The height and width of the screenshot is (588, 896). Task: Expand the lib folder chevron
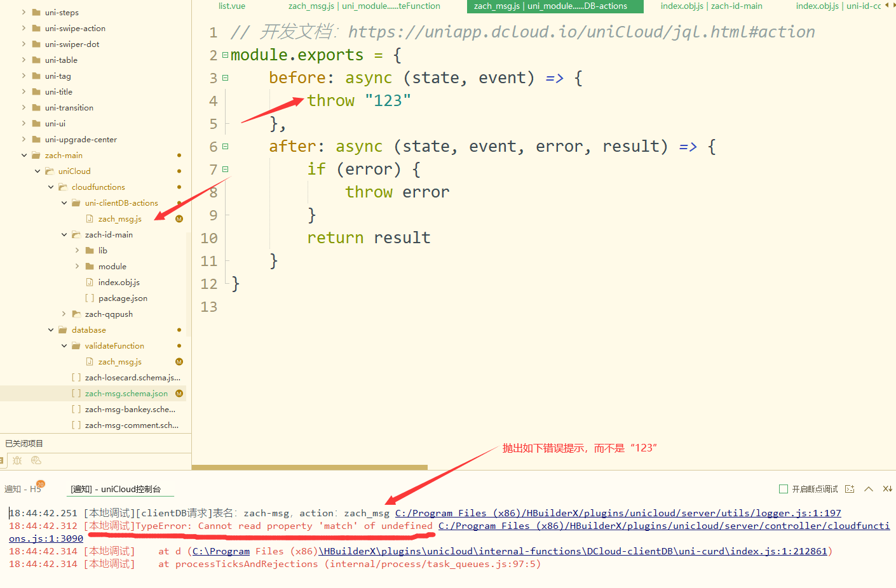click(x=78, y=251)
